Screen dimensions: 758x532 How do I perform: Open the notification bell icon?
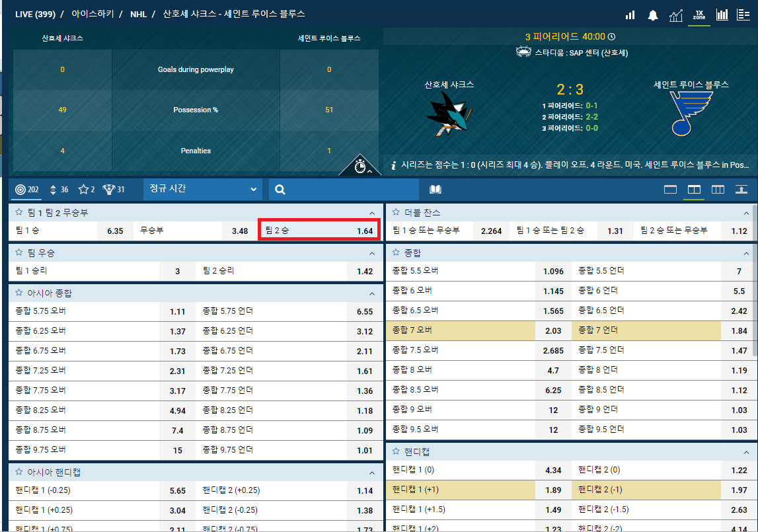[653, 15]
